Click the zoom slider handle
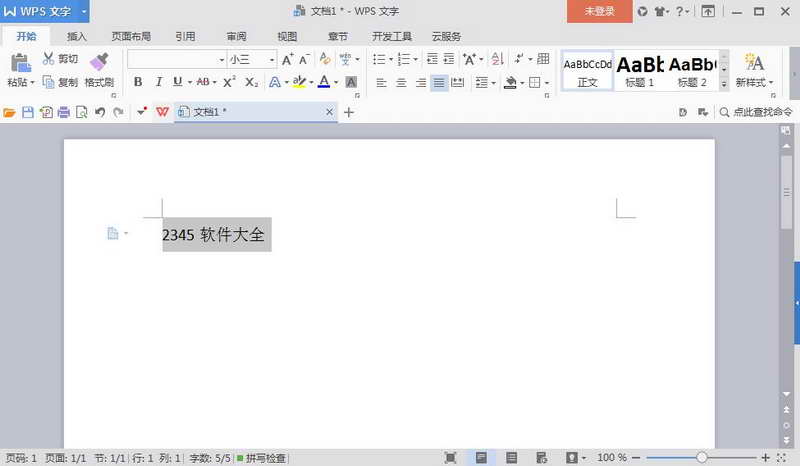Viewport: 800px width, 466px height. point(702,458)
